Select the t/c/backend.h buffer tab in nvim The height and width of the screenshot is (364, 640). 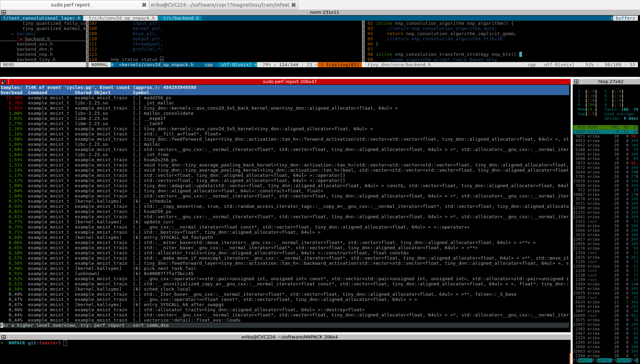coord(181,18)
